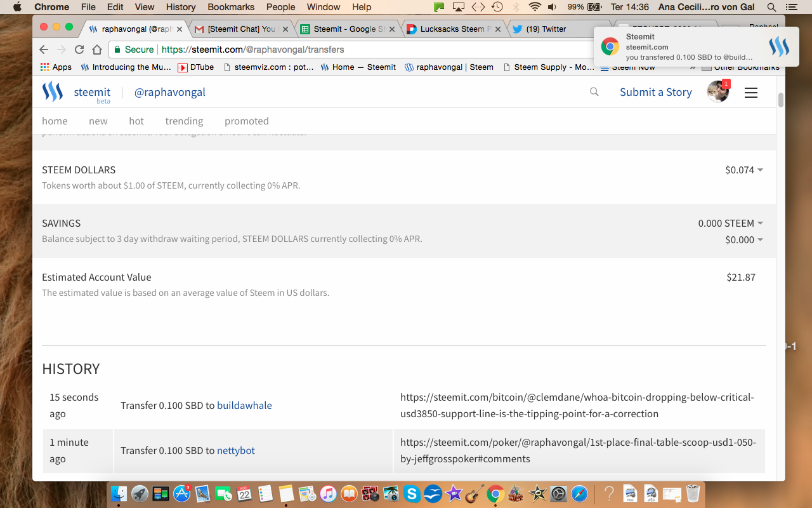
Task: Open the Apps bookmark grid icon
Action: [44, 67]
